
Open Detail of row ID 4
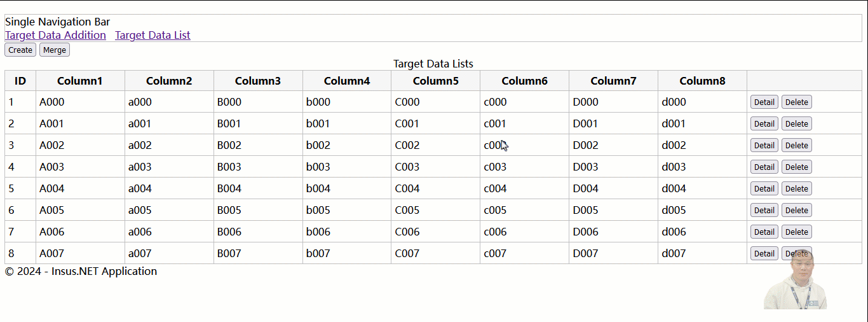764,167
